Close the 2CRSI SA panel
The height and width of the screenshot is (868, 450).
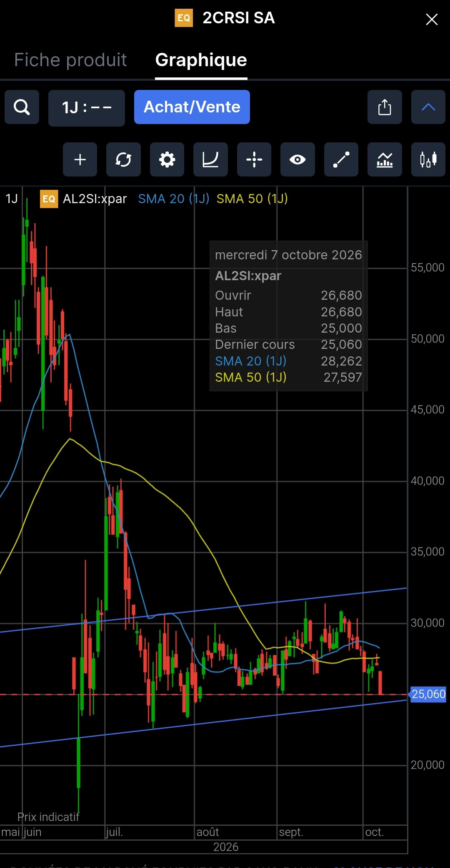[x=432, y=19]
